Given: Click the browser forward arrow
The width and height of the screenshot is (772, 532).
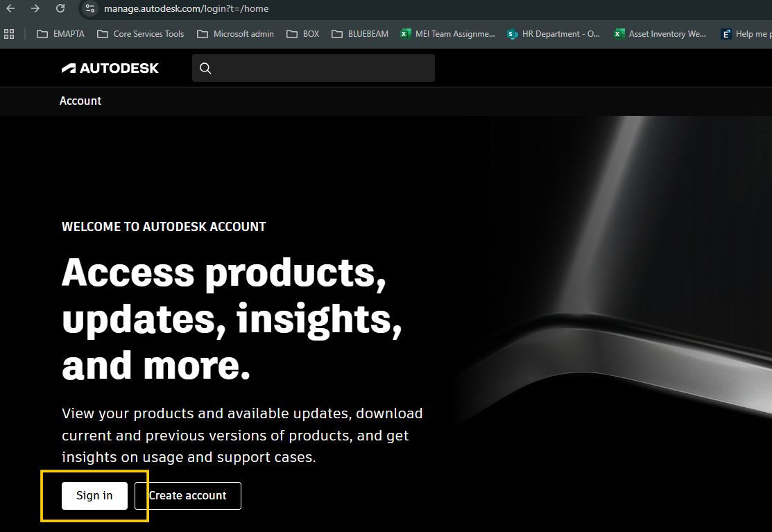Looking at the screenshot, I should tap(35, 8).
